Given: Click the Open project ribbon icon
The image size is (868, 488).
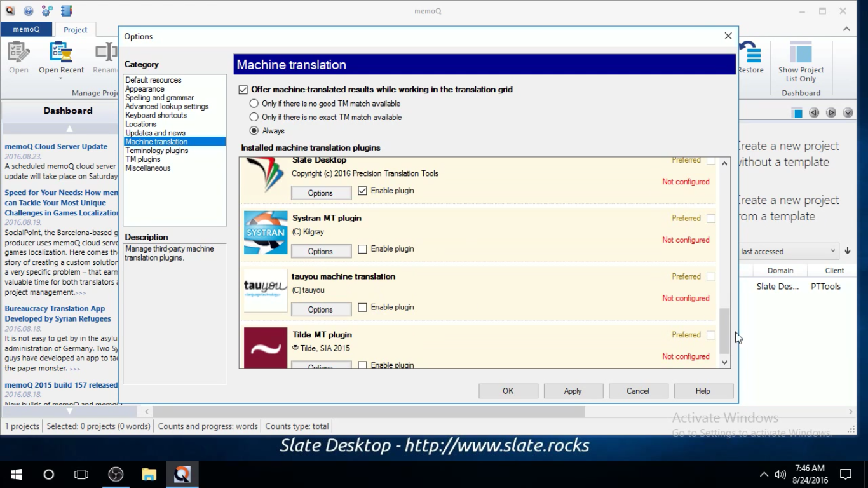Looking at the screenshot, I should (18, 52).
